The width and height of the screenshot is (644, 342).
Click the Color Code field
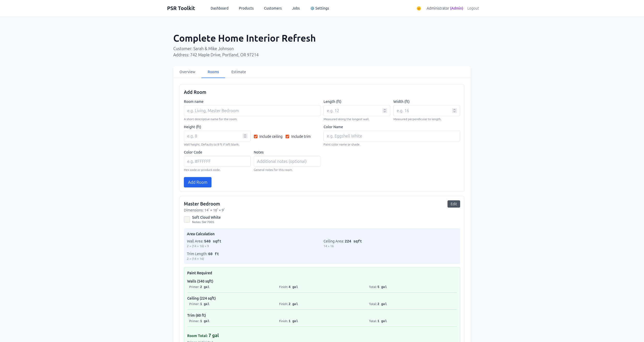coord(217,161)
